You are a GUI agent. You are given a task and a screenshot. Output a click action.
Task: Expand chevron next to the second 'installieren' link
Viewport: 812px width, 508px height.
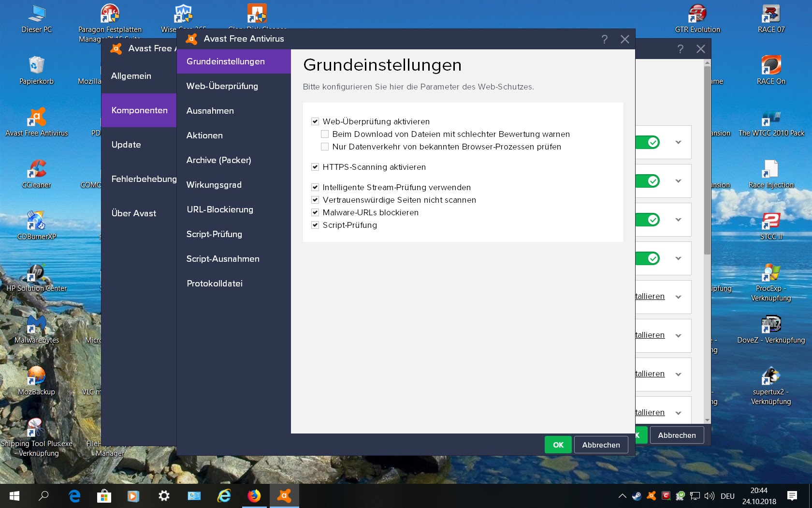pyautogui.click(x=679, y=336)
